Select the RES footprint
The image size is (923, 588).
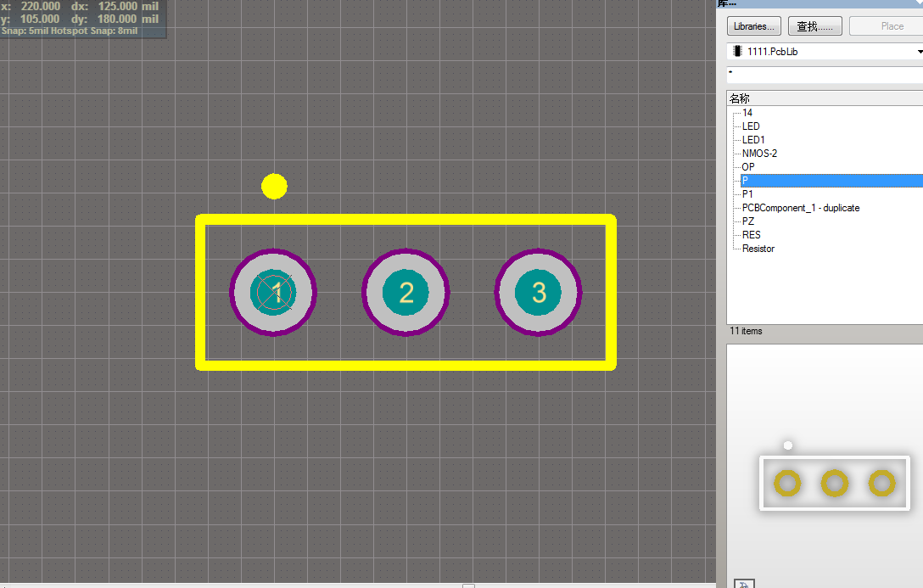pyautogui.click(x=751, y=235)
